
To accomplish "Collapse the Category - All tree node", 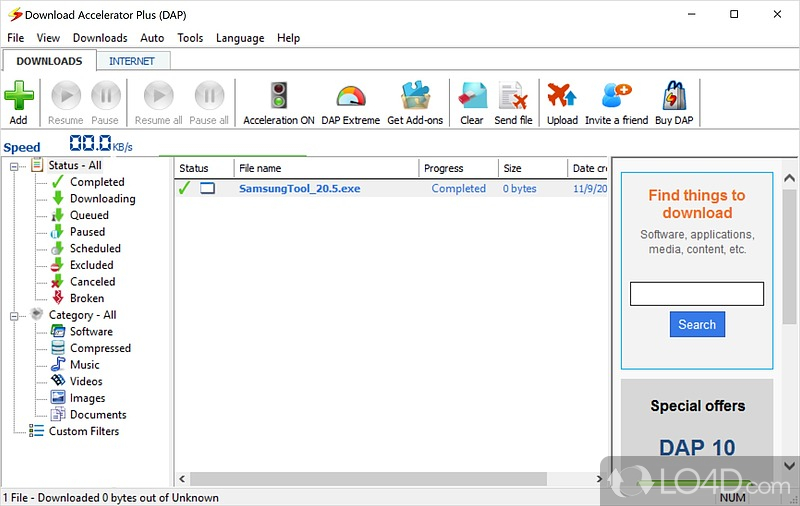I will (15, 315).
